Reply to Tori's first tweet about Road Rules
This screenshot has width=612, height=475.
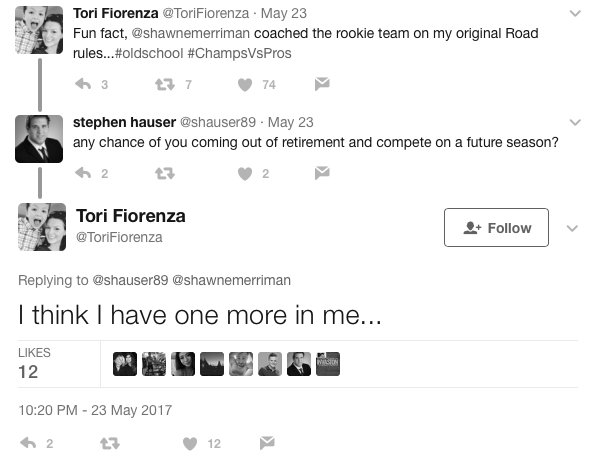[83, 84]
